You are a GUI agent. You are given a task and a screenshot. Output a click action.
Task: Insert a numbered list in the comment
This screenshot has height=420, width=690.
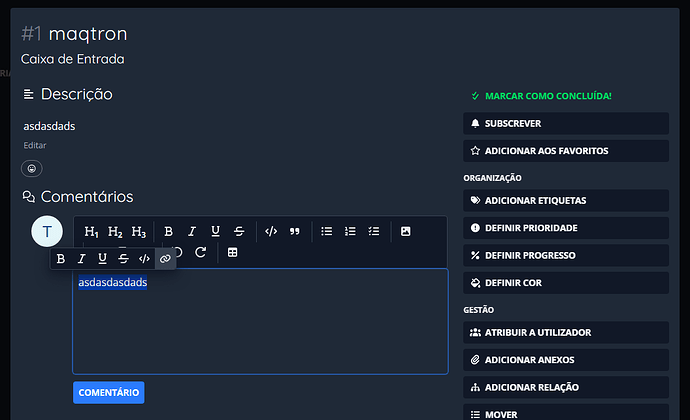pyautogui.click(x=350, y=231)
